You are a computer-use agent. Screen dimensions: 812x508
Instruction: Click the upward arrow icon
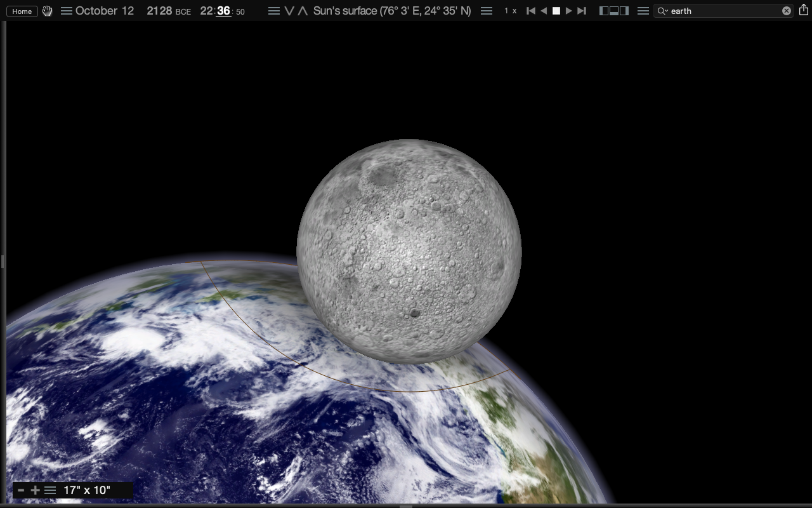pos(303,11)
